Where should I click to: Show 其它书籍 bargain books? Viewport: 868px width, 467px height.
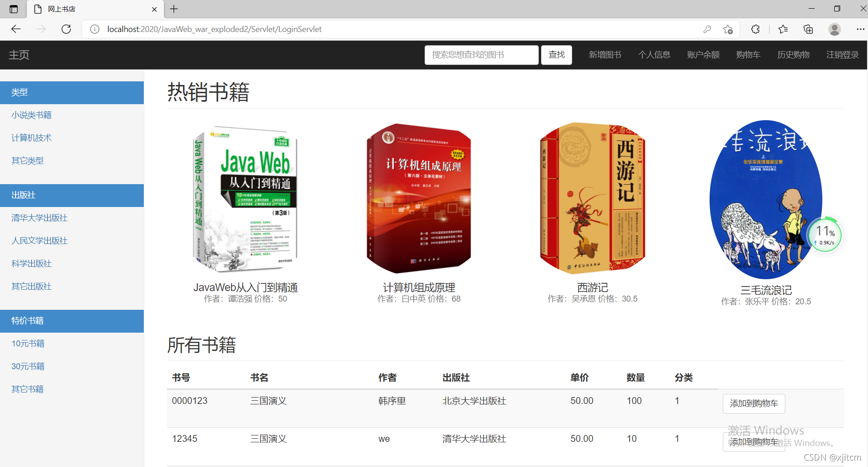[x=27, y=389]
